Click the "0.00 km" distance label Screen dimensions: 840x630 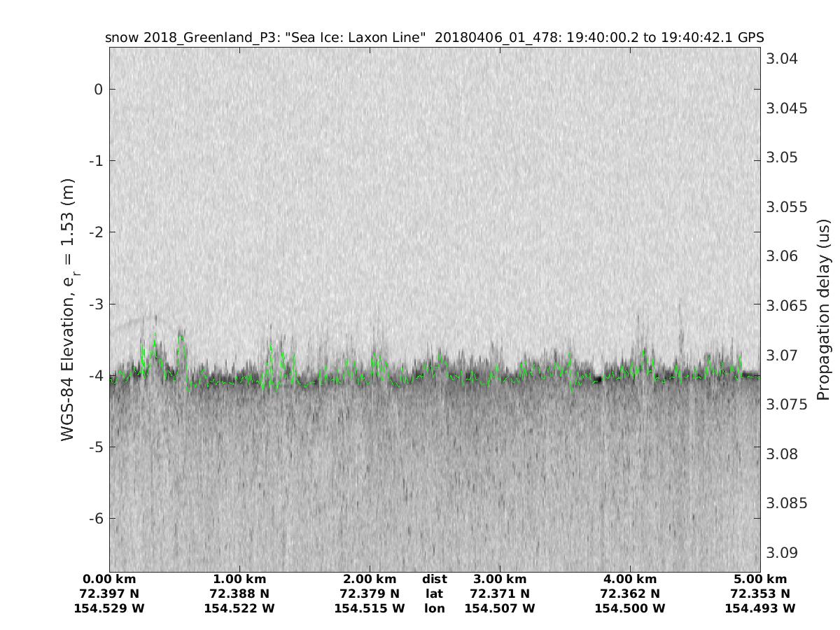pyautogui.click(x=109, y=579)
